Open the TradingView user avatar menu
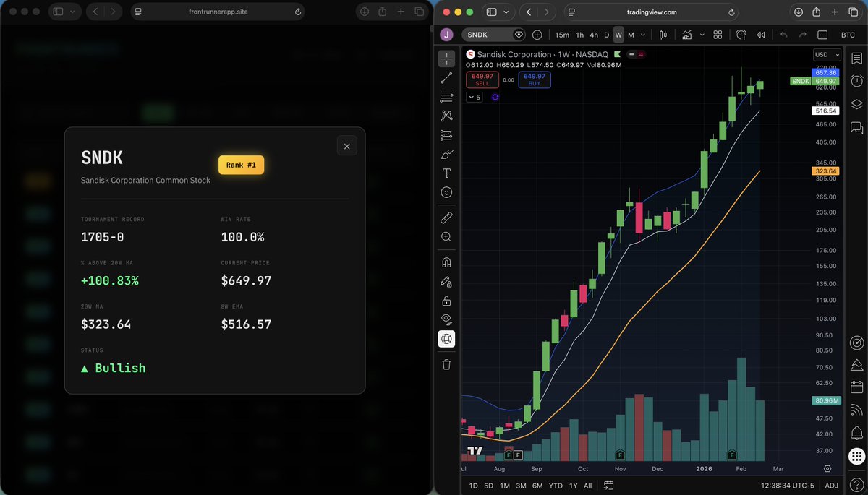The width and height of the screenshot is (868, 495). click(x=447, y=35)
